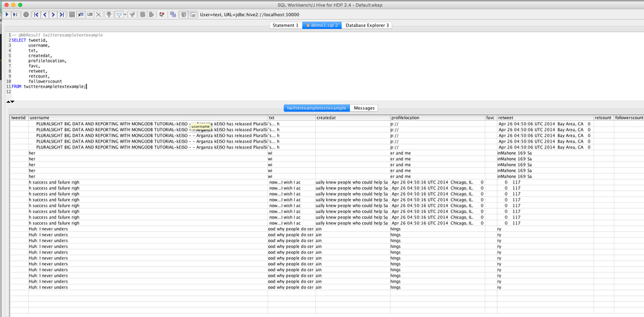The height and width of the screenshot is (317, 644).
Task: Sort by createdat column header
Action: [x=353, y=118]
